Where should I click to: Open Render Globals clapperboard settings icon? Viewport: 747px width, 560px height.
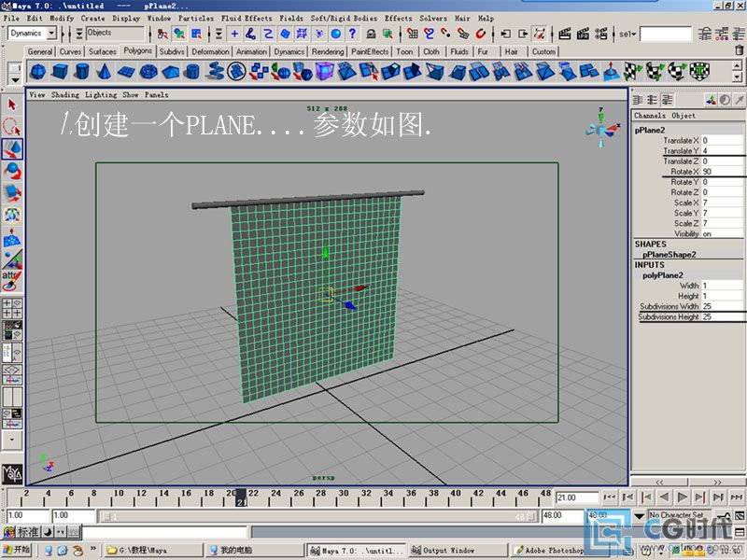(x=601, y=34)
